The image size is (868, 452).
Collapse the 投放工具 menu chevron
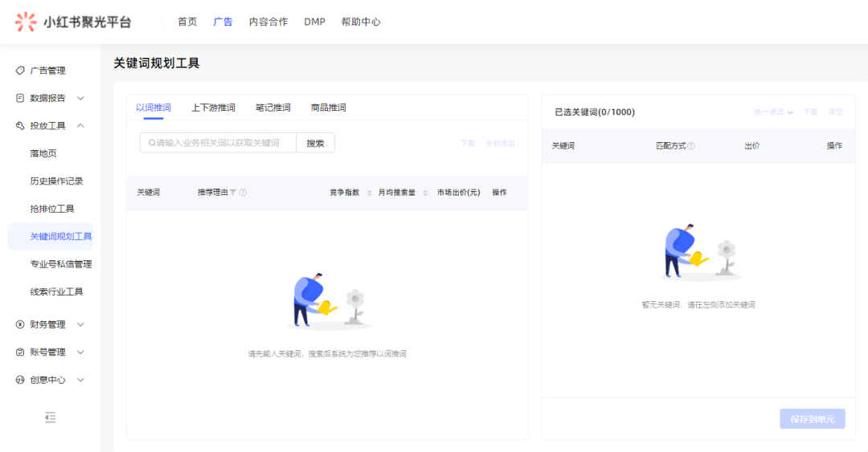pos(81,125)
